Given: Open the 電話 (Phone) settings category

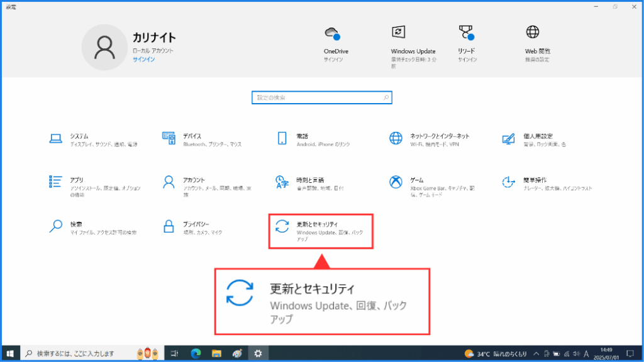Looking at the screenshot, I should click(x=313, y=140).
